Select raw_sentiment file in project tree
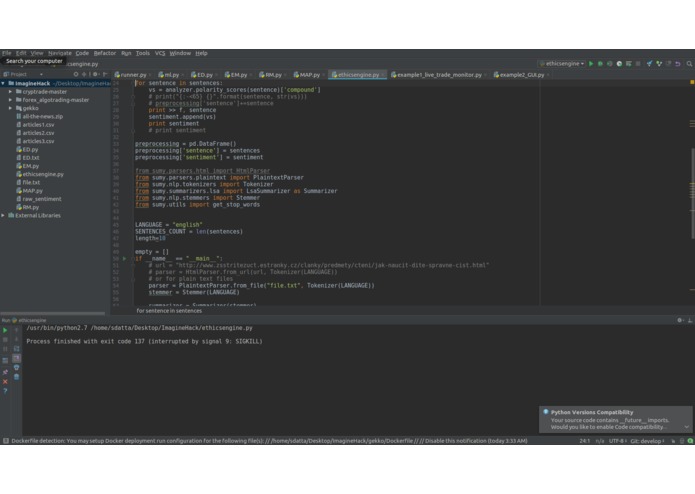 coord(41,199)
